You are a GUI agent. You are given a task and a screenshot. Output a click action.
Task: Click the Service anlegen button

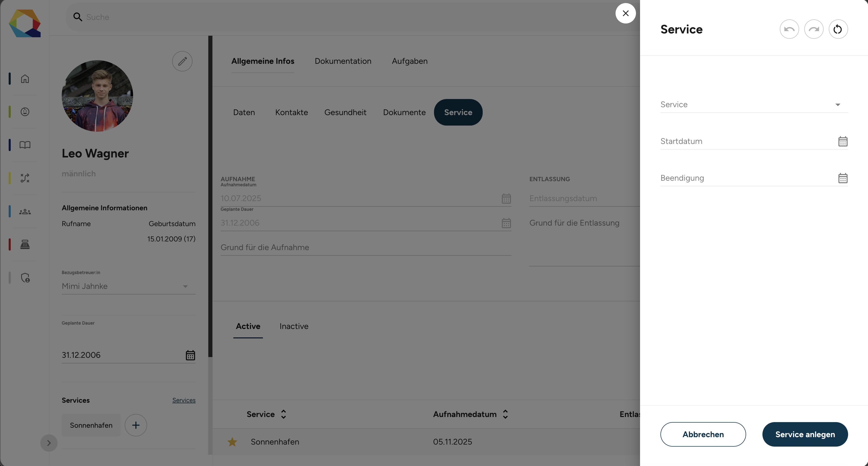point(805,434)
